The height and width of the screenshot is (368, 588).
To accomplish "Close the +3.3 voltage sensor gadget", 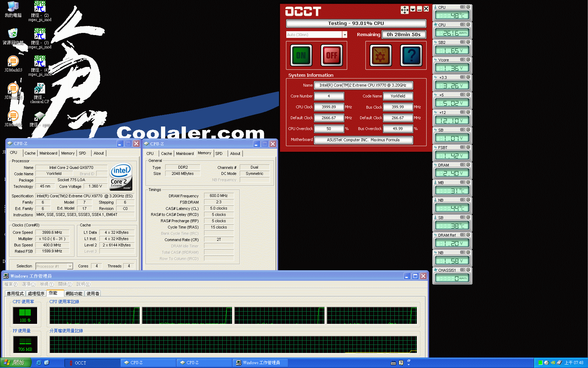I will pos(468,77).
